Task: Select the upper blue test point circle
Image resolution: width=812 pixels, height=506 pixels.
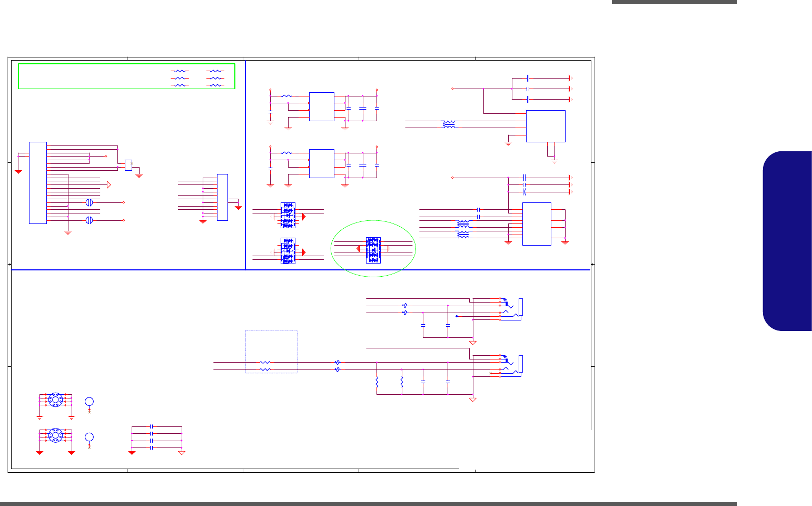Action: tap(90, 402)
